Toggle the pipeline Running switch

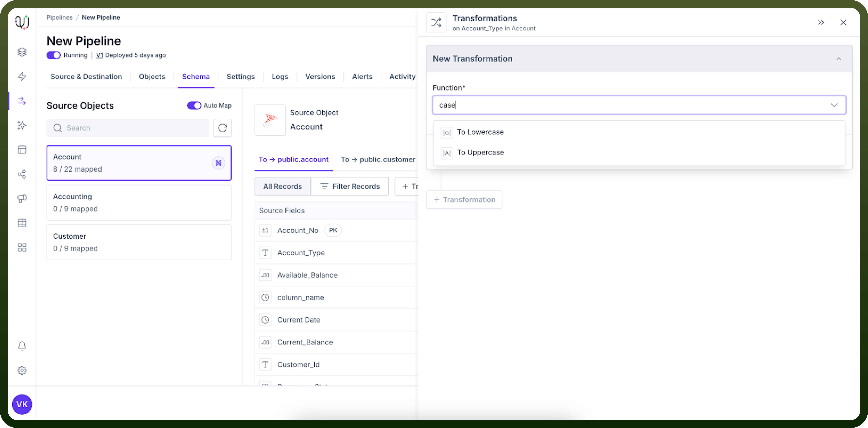click(53, 55)
